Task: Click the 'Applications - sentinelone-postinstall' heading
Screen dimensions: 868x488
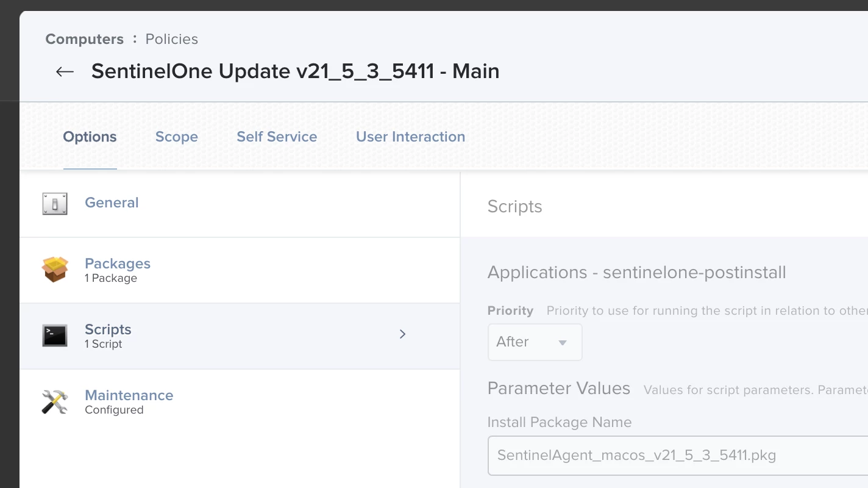Action: (637, 272)
